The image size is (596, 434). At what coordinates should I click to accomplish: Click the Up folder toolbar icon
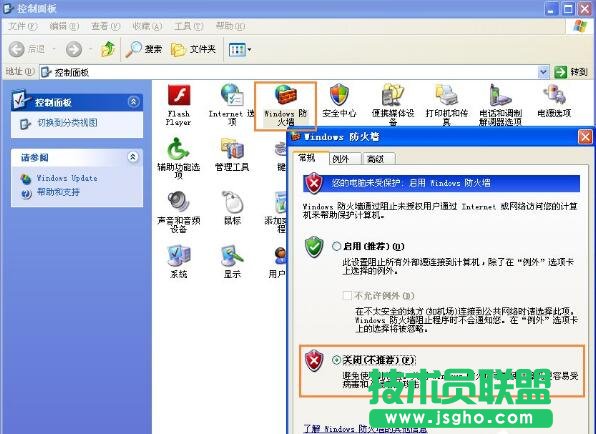pyautogui.click(x=108, y=49)
